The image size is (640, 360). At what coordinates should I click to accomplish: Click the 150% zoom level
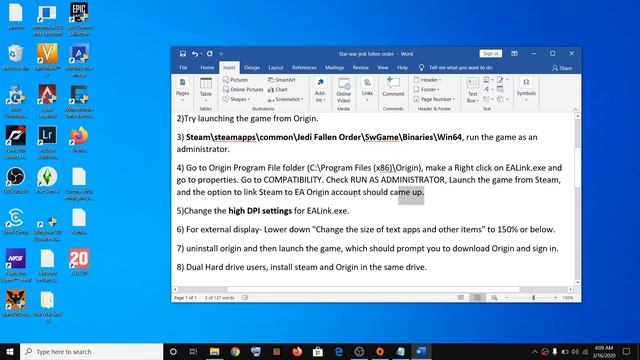[x=568, y=298]
